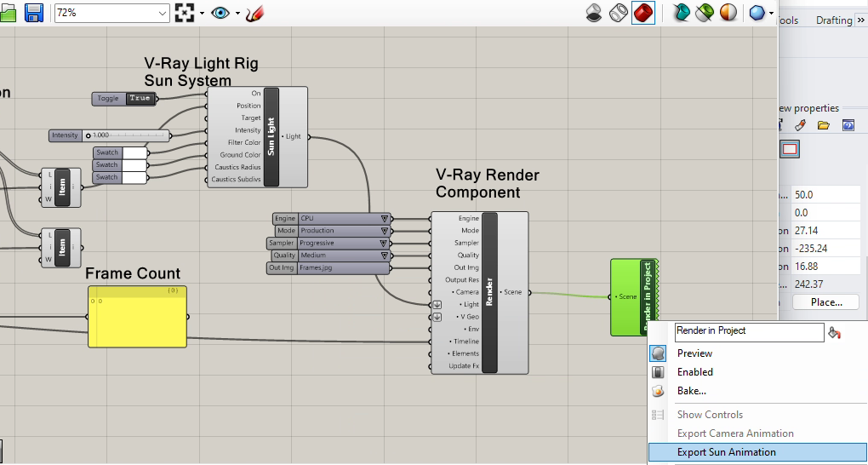Choose Bake... from the context menu
Viewport: 868px width, 465px height.
pyautogui.click(x=691, y=391)
